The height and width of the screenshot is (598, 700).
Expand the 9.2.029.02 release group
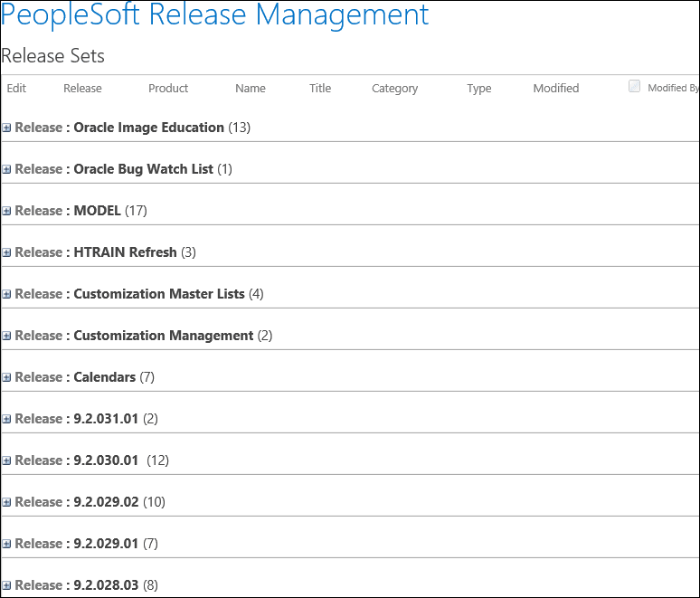[6, 502]
